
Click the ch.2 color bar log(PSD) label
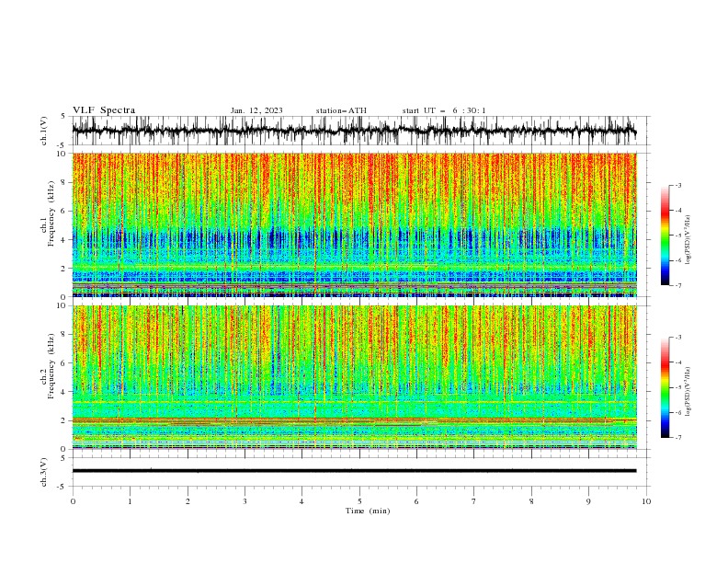pos(688,392)
